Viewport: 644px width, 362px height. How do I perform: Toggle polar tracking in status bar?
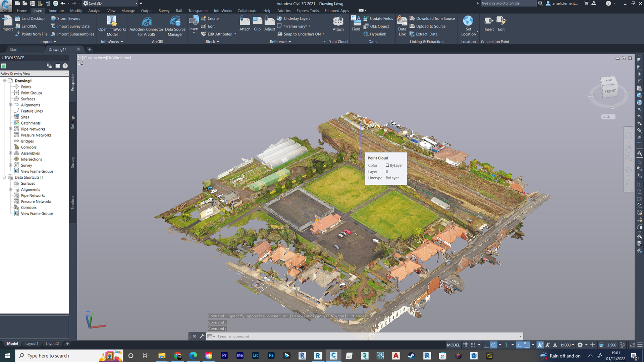(x=494, y=345)
